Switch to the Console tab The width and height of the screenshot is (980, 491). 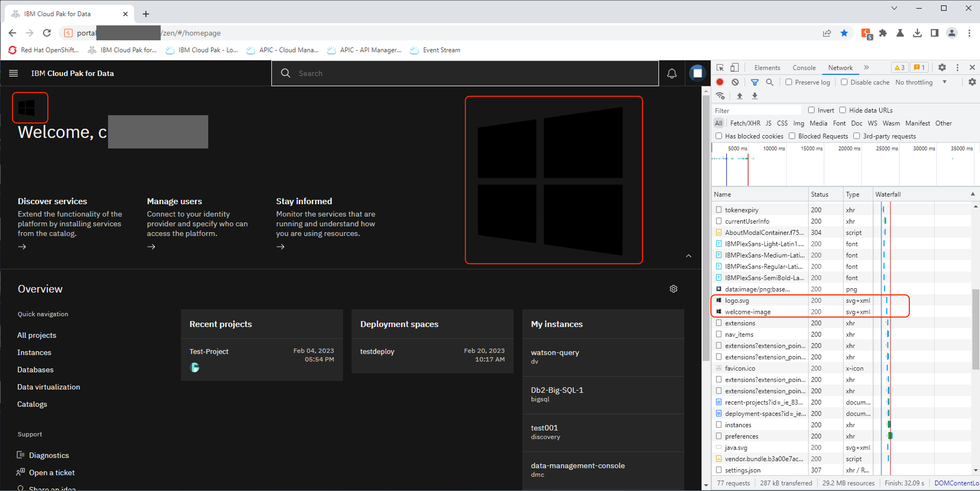804,67
